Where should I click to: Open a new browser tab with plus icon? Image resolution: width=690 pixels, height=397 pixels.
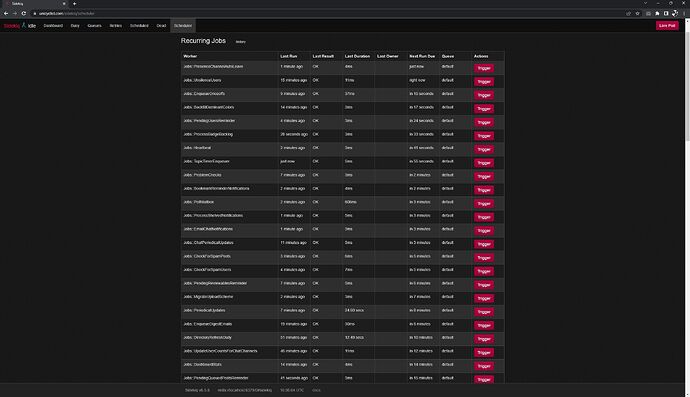click(74, 4)
